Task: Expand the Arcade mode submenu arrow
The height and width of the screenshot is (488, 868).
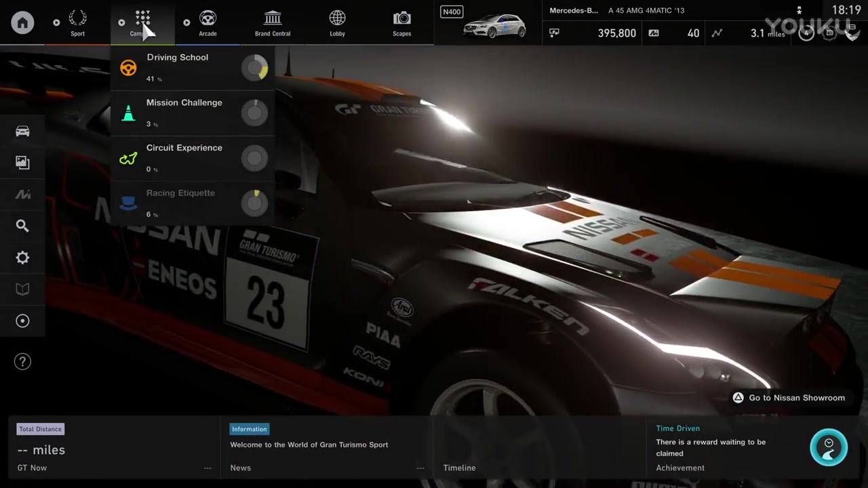Action: pyautogui.click(x=186, y=22)
